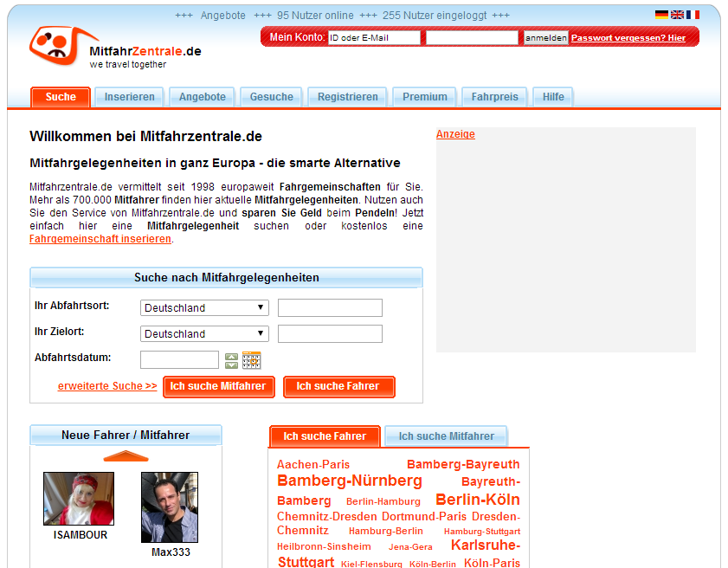Screen dimensions: 728x568
Task: Switch language with the French flag icon
Action: pos(693,15)
